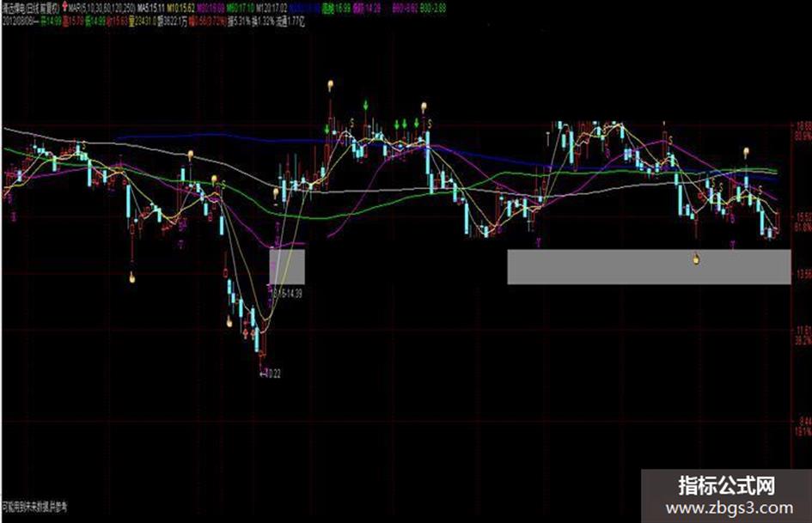Select the M10 15.62 legend value
The image size is (812, 523).
[180, 8]
